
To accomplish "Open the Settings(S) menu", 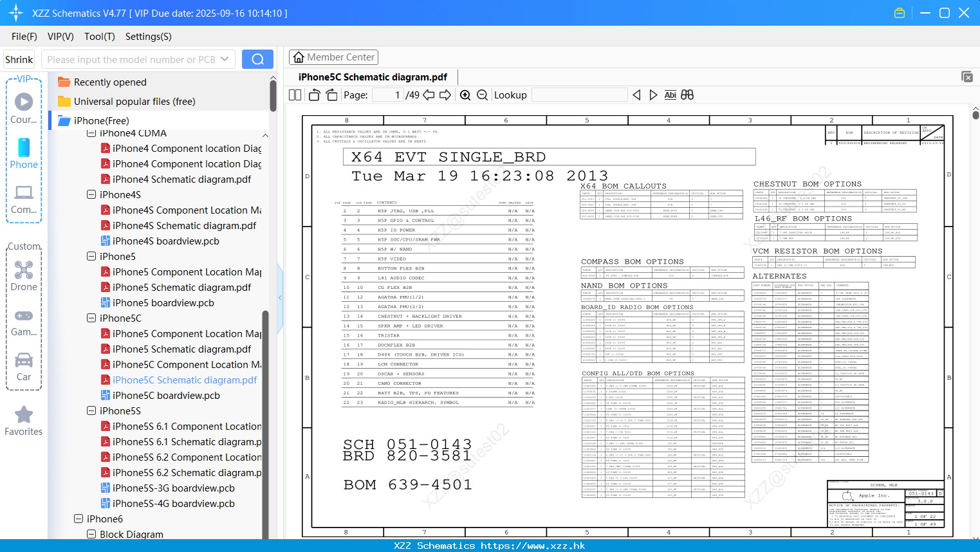I will tap(149, 37).
